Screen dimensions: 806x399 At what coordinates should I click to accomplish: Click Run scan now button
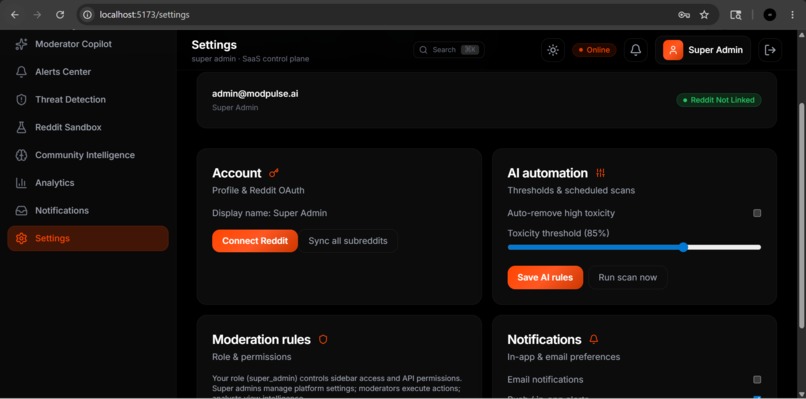(x=628, y=278)
